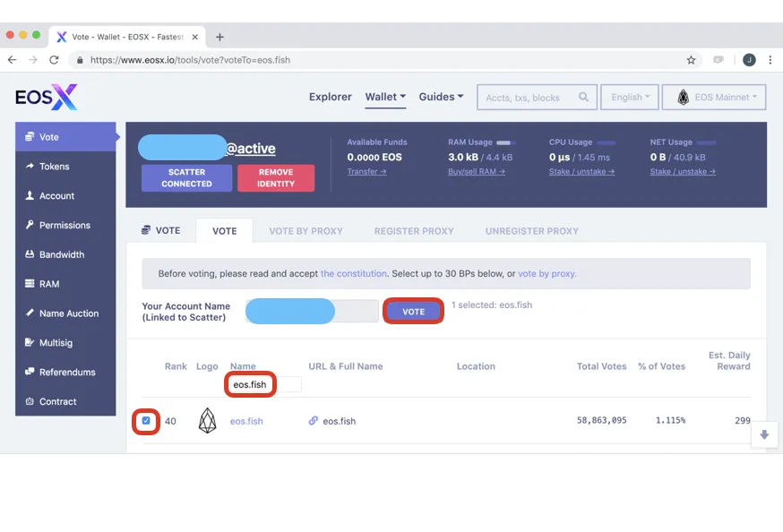Open the chain link icon beside eos.fish

coord(313,421)
